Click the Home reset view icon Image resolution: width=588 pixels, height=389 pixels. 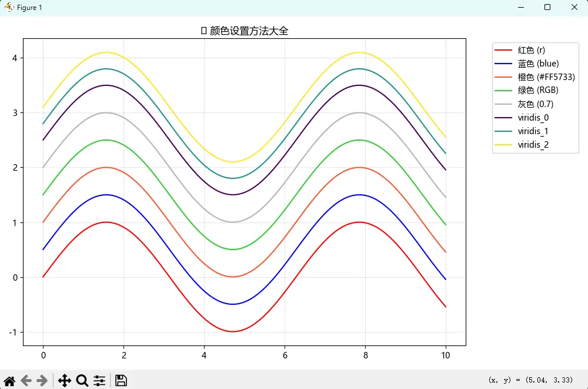coord(9,381)
